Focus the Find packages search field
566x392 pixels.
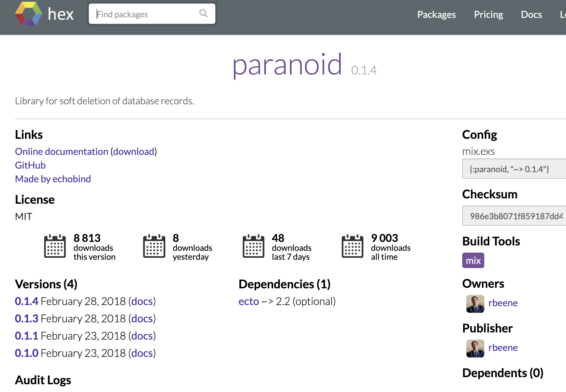click(x=152, y=14)
